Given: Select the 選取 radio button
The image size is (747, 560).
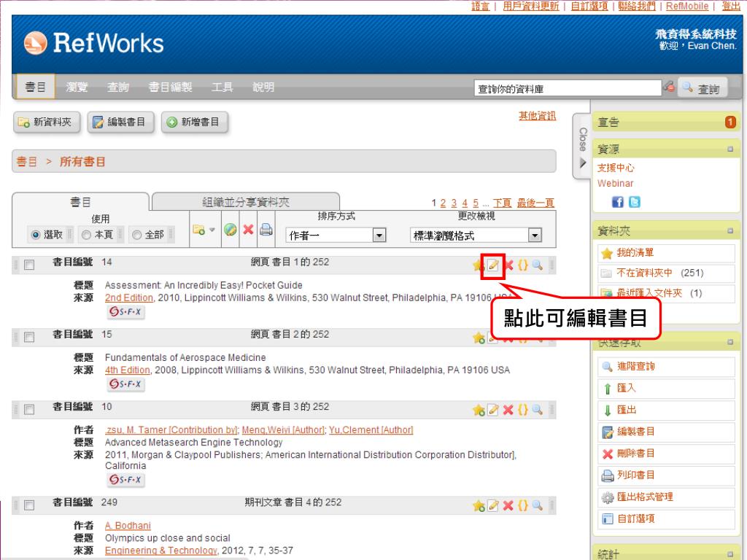Looking at the screenshot, I should click(x=36, y=235).
